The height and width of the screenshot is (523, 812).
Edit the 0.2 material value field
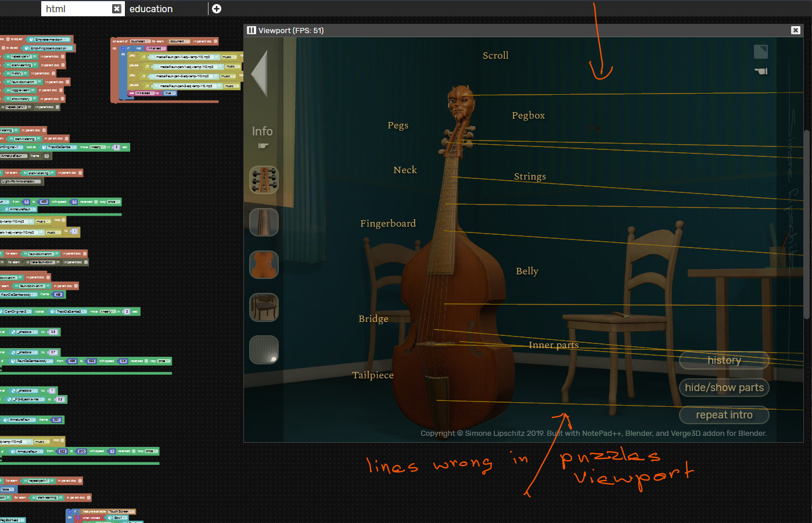60,399
